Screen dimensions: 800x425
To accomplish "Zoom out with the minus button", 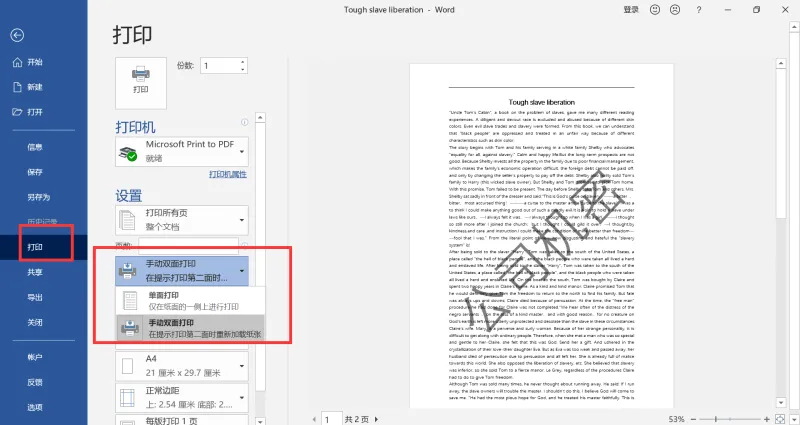I will tap(693, 419).
